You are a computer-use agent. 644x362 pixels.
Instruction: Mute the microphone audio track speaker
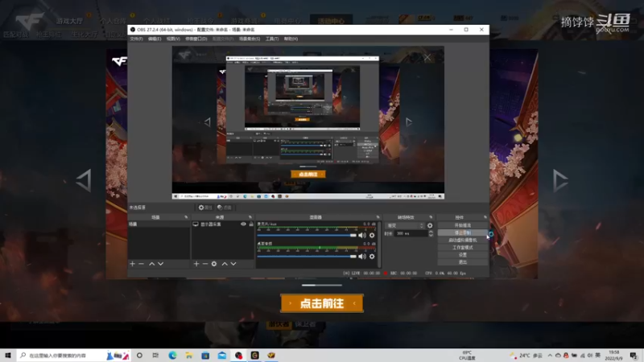[x=361, y=235]
